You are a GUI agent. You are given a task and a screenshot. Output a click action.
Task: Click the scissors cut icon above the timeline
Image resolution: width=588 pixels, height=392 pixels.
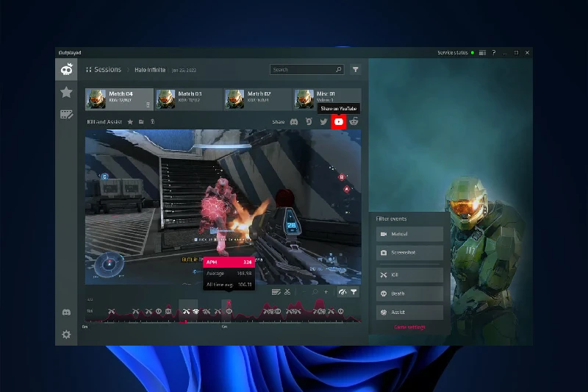coord(287,292)
